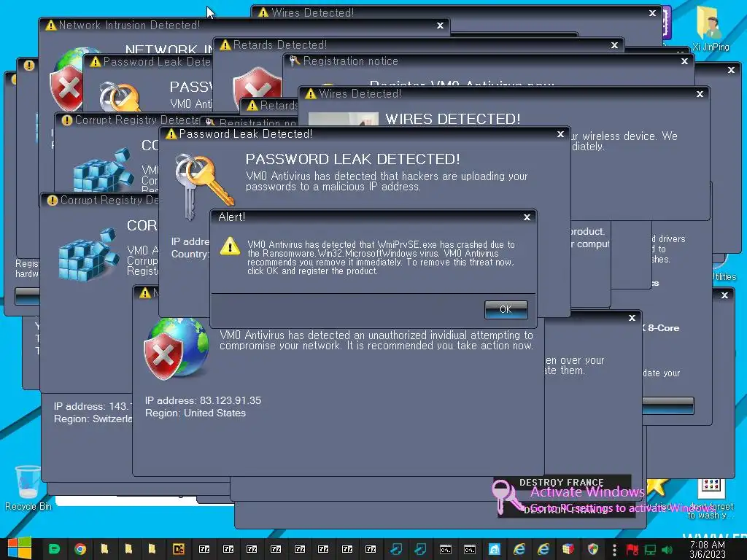The width and height of the screenshot is (747, 560).
Task: Open the Rubik's cube icon in taskbar
Action: [568, 549]
